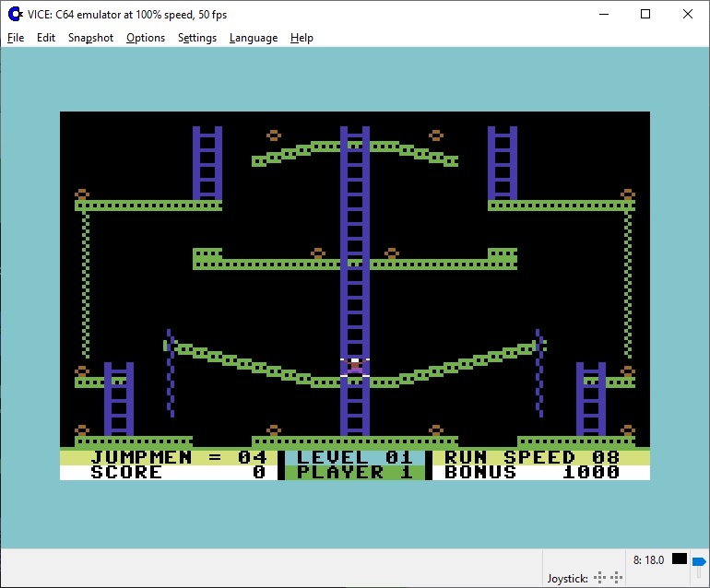This screenshot has height=588, width=710.
Task: Click the 'SCORE' label in game
Action: [x=126, y=472]
